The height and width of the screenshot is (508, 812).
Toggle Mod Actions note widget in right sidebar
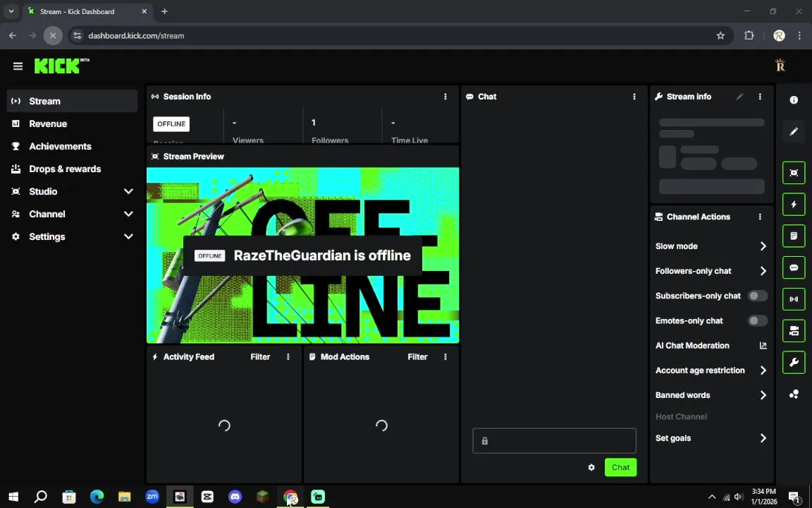[794, 236]
